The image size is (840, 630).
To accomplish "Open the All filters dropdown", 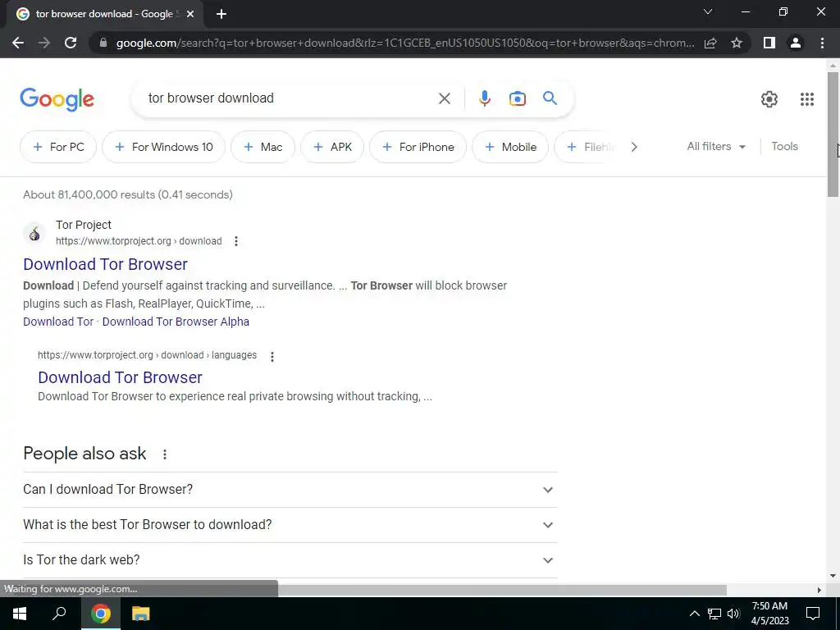I will [716, 146].
